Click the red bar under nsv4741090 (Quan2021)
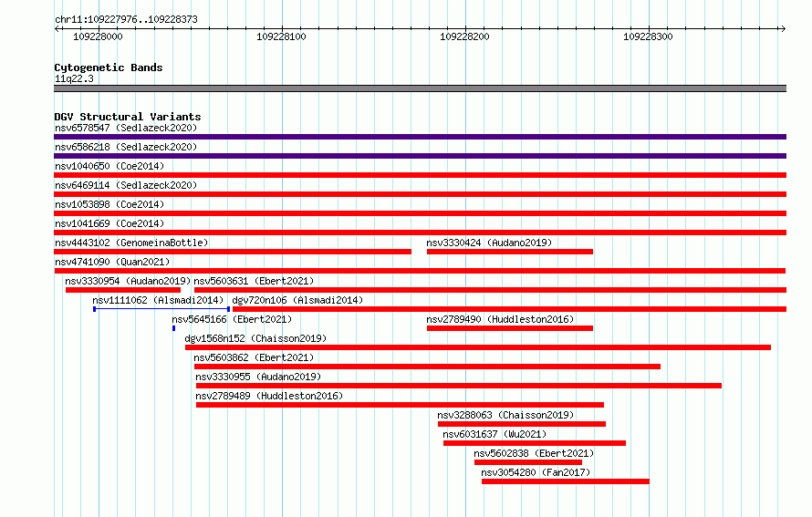This screenshot has height=517, width=812. pyautogui.click(x=420, y=271)
